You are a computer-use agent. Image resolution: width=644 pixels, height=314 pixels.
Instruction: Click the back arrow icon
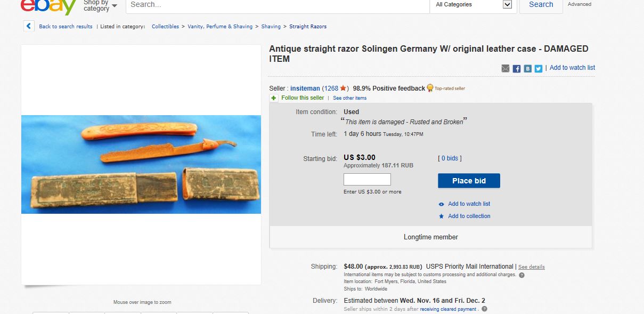tap(29, 26)
